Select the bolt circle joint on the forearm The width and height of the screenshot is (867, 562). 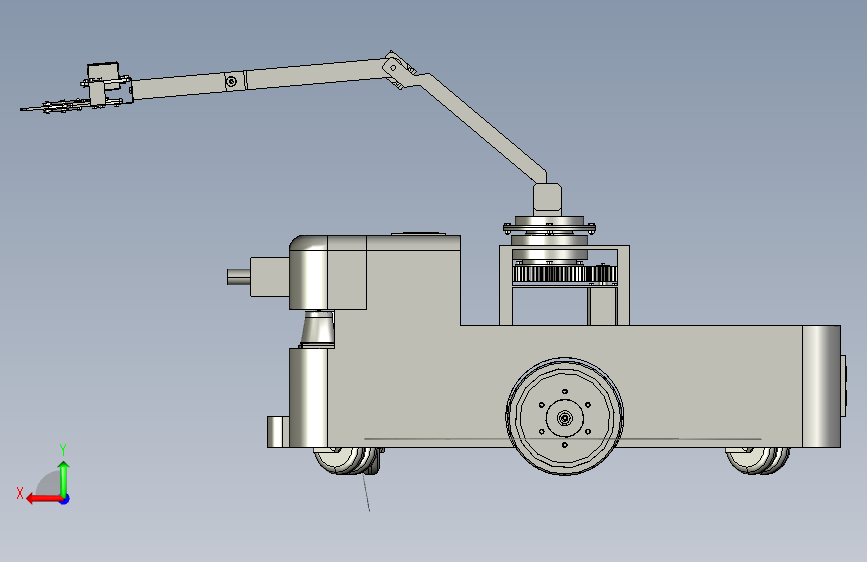232,82
